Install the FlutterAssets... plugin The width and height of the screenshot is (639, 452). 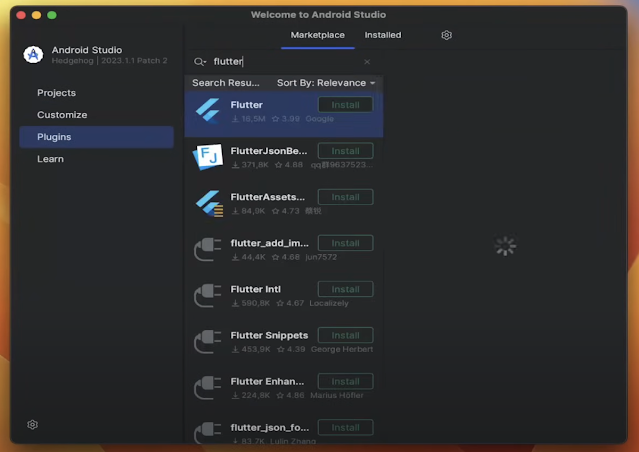(x=345, y=197)
